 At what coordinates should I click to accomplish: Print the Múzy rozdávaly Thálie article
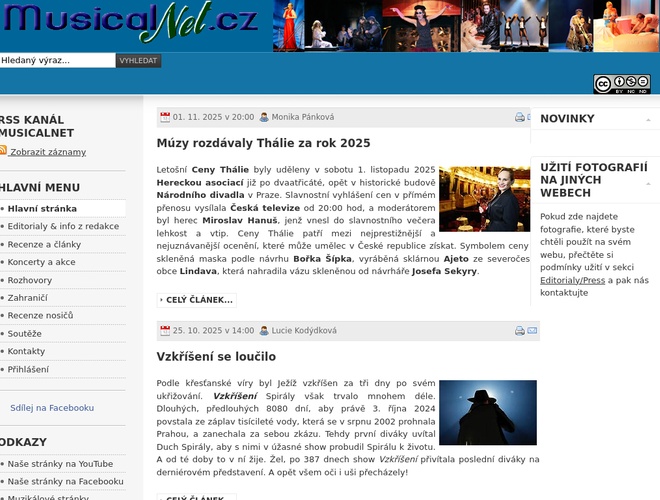pos(520,117)
